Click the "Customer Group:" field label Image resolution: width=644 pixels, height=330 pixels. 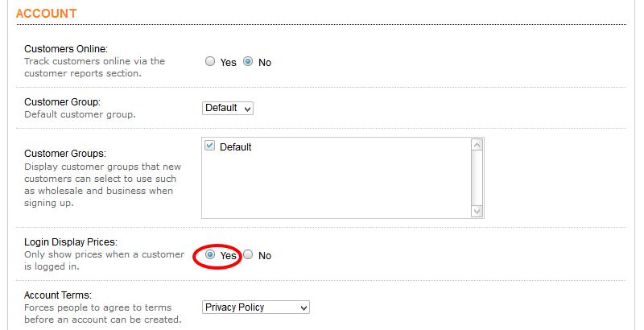[x=62, y=102]
